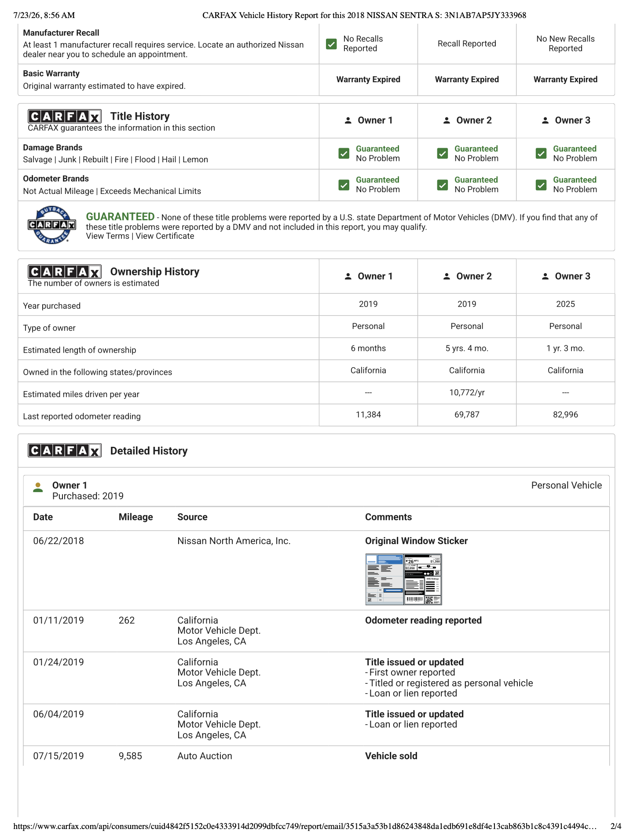Click the Owner 1 person icon in Ownership History
The image size is (637, 840).
(348, 276)
